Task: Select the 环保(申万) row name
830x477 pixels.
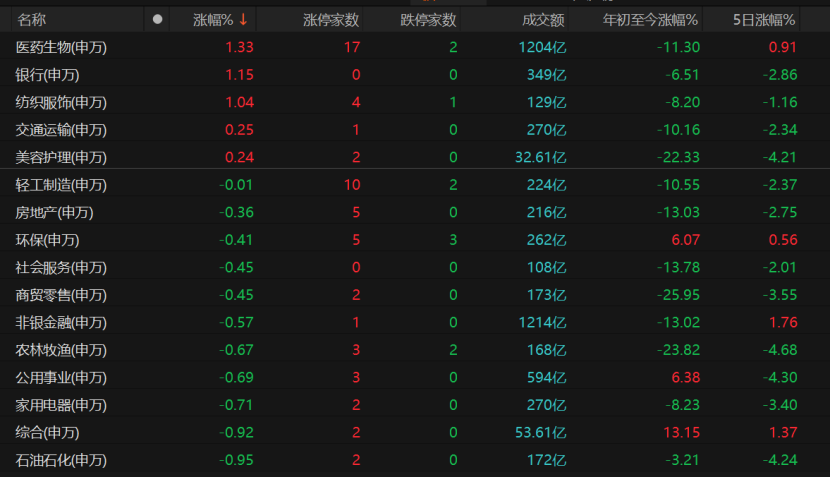Action: point(47,240)
